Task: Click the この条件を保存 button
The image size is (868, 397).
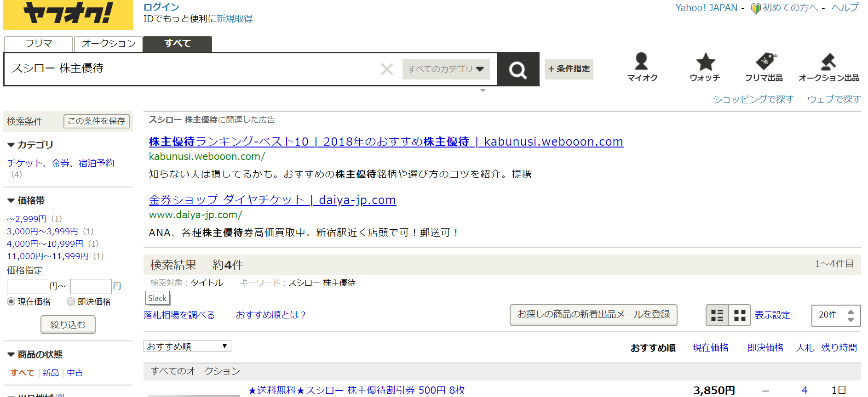Action: coord(97,121)
